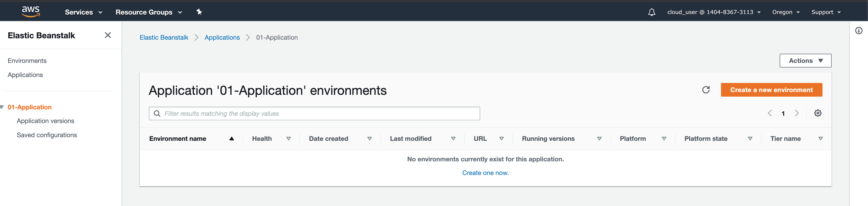Toggle sort on Date created column
Viewport: 868px width, 206px height.
[x=369, y=139]
